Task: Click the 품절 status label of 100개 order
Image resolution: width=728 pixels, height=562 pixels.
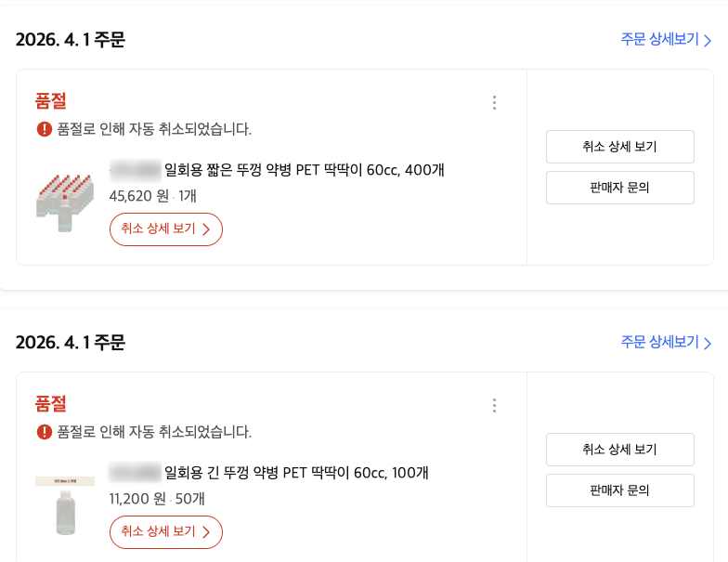Action: (51, 404)
